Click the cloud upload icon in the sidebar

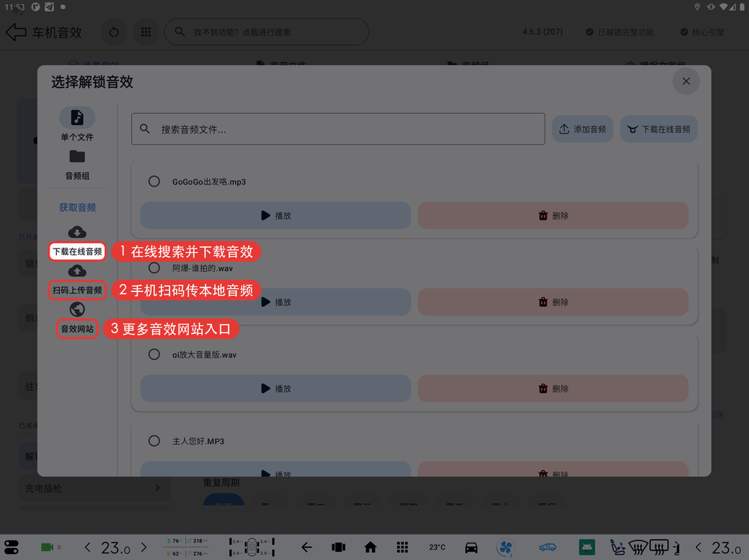[x=77, y=271]
